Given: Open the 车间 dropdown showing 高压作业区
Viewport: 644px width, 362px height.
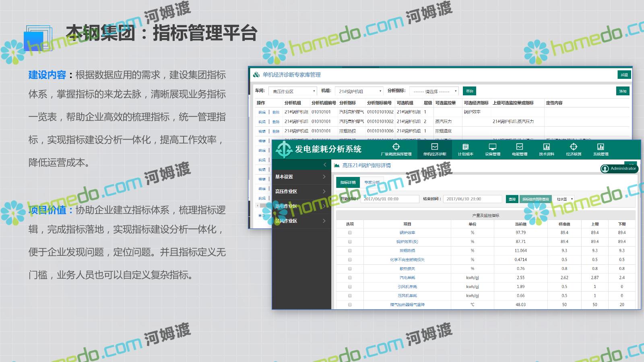Looking at the screenshot, I should click(x=293, y=91).
